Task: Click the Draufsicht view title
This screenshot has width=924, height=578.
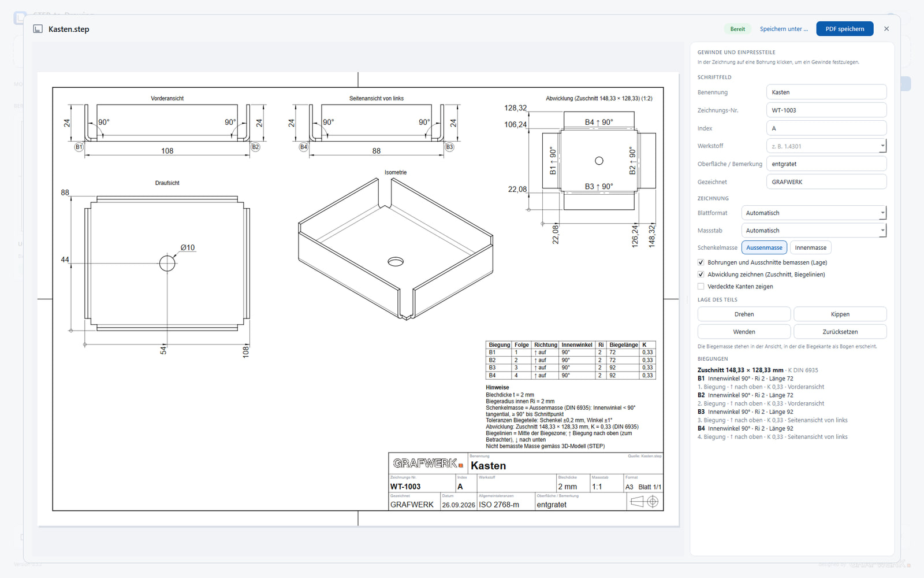Action: [167, 183]
